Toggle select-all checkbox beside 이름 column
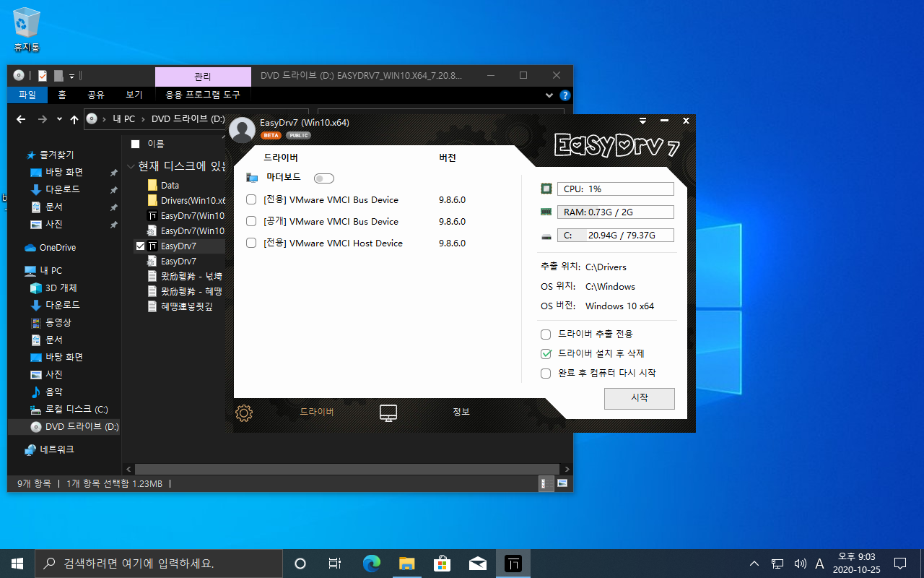The width and height of the screenshot is (924, 578). 135,144
